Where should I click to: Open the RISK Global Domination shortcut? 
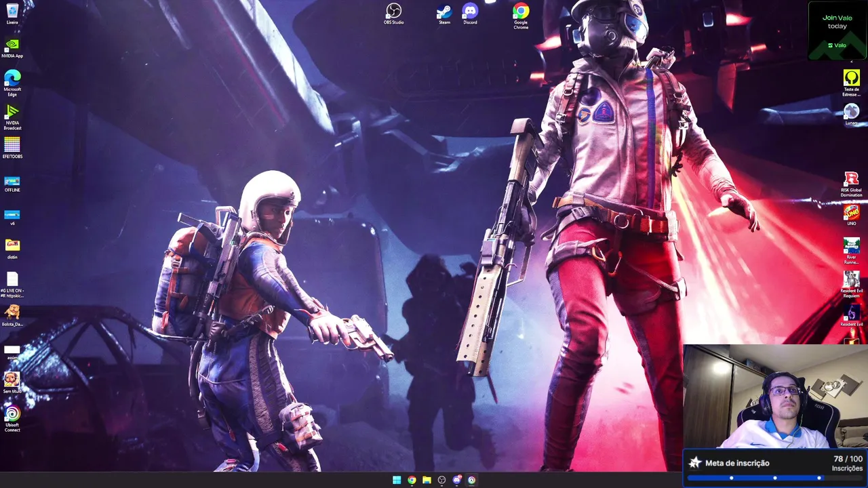click(x=852, y=184)
